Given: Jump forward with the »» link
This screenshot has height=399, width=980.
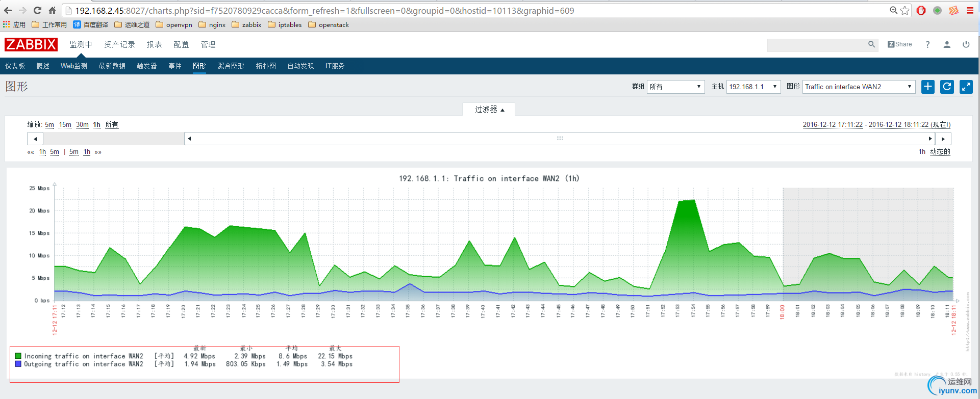Looking at the screenshot, I should 98,152.
